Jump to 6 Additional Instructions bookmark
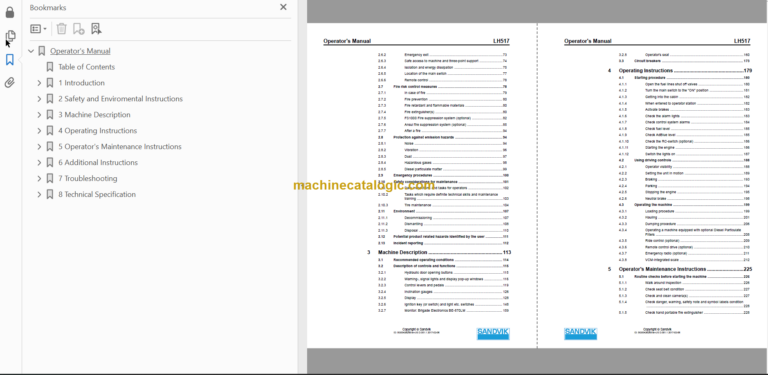This screenshot has height=375, width=768. pos(98,163)
